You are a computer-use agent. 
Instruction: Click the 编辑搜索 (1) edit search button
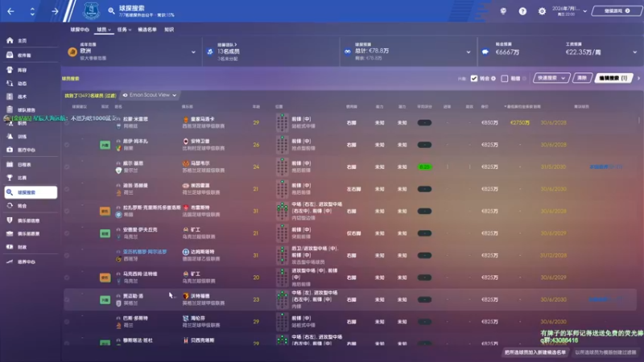pos(613,78)
